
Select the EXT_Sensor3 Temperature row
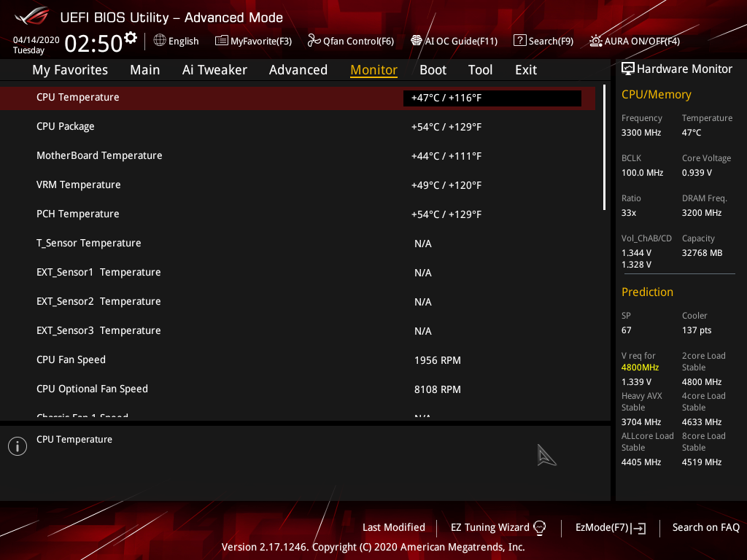[x=298, y=331]
